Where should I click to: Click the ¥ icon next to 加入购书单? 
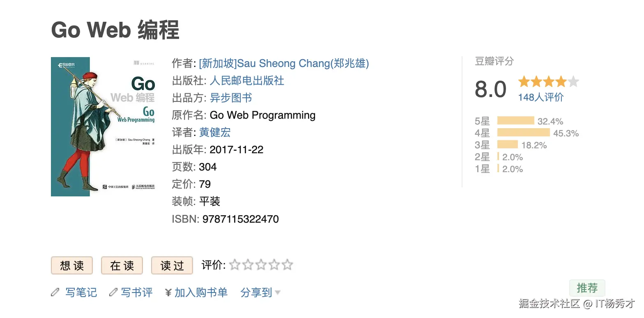(168, 292)
